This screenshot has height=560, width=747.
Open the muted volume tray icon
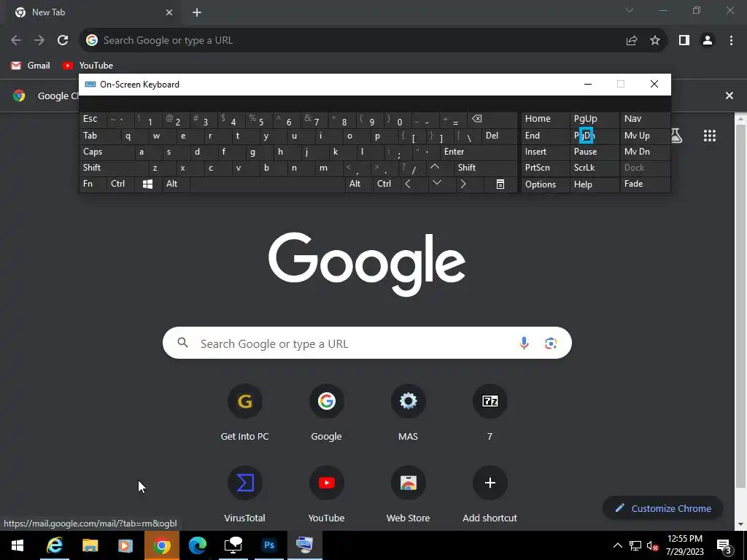[x=652, y=545]
